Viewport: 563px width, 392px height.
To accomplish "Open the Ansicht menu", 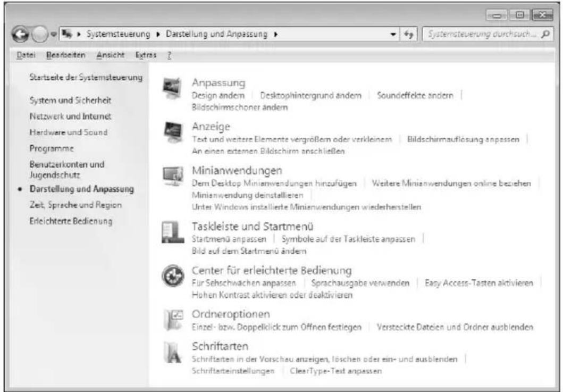I will [110, 55].
